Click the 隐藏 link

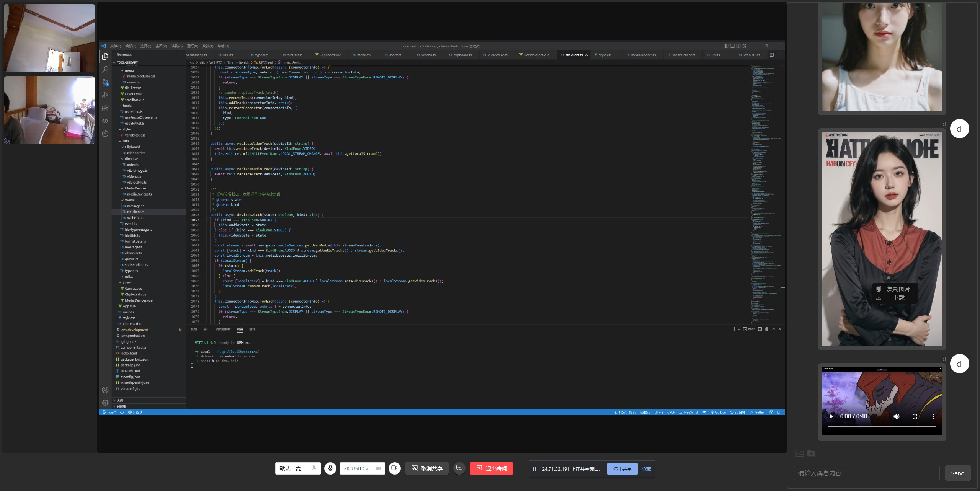(x=646, y=469)
